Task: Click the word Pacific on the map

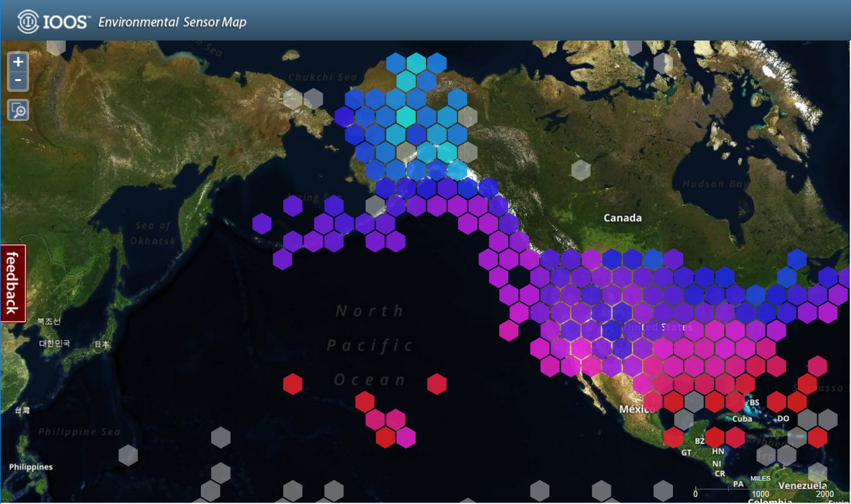Action: click(x=371, y=345)
